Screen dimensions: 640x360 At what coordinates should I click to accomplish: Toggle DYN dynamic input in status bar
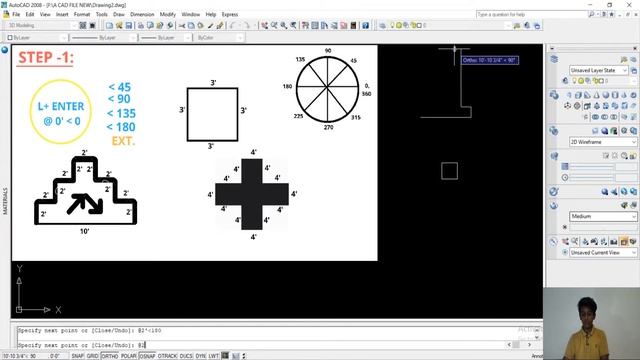tap(200, 356)
